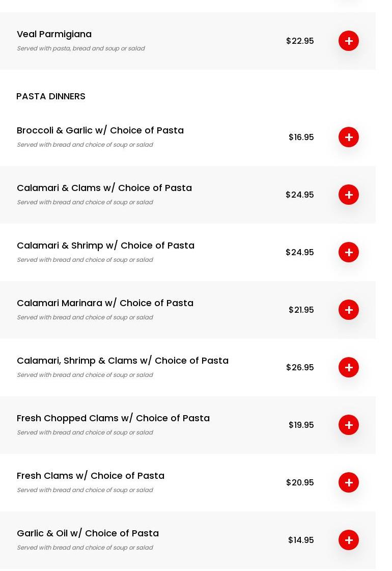The image size is (392, 571).
Task: Tap plus icon for Fresh Chopped Clams
Action: 349,425
